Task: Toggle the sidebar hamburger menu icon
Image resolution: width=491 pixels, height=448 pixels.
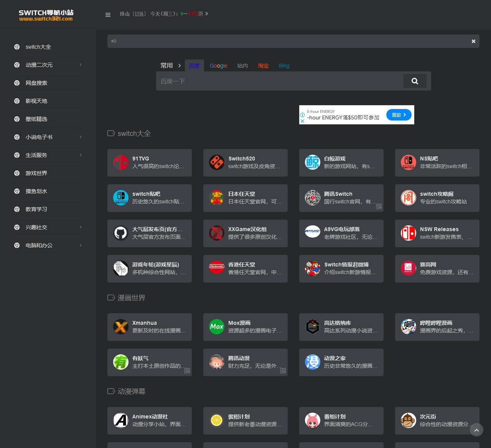Action: click(108, 15)
